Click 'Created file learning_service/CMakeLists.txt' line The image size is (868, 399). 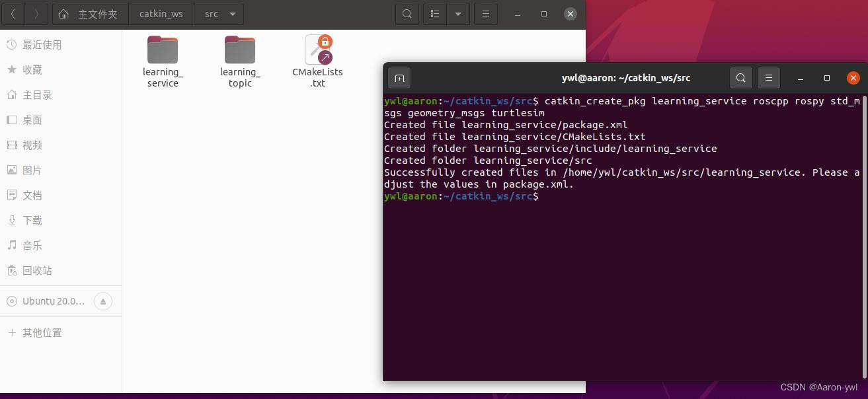point(515,137)
